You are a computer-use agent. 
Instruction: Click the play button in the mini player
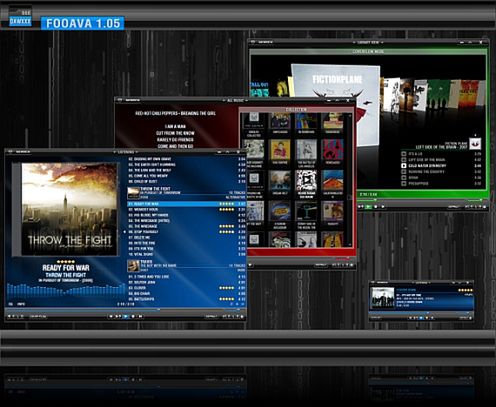coord(421,318)
